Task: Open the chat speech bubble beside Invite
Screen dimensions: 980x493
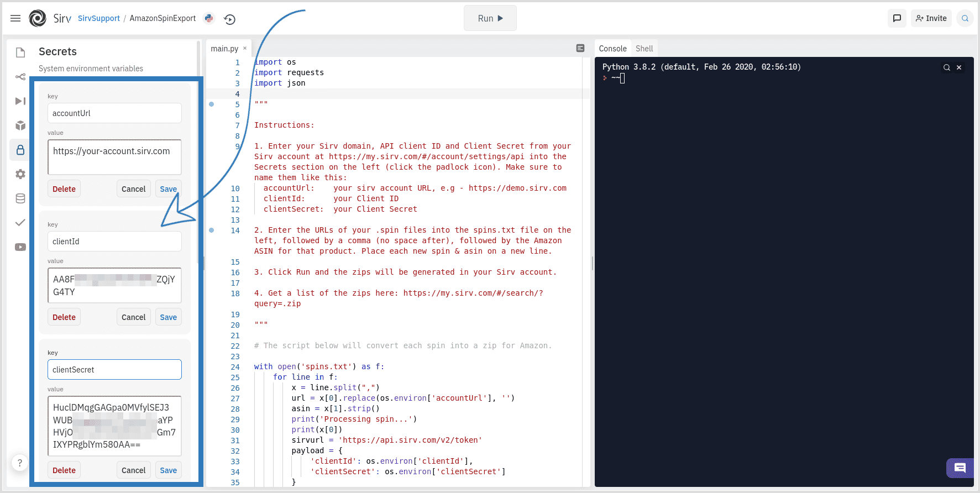Action: (897, 18)
